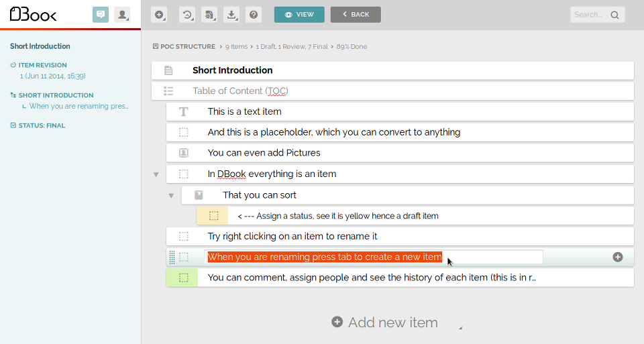
Task: Select 'Try right clicking on an item' text
Action: pyautogui.click(x=292, y=237)
